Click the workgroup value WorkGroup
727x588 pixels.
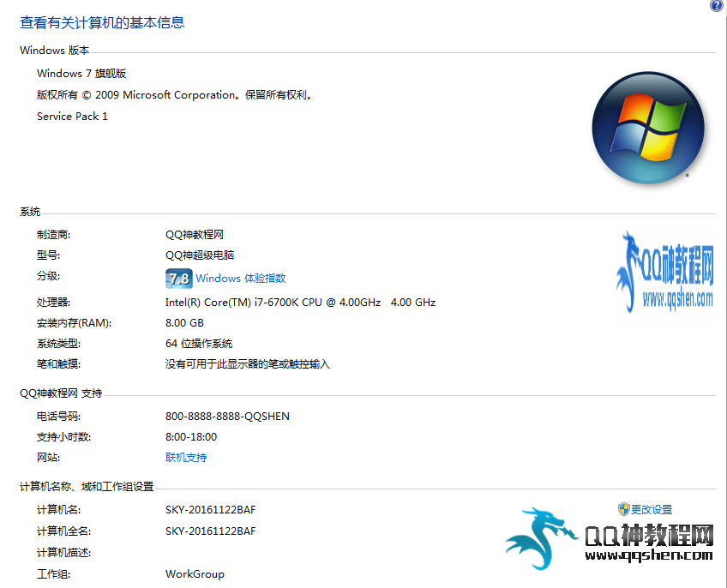195,574
